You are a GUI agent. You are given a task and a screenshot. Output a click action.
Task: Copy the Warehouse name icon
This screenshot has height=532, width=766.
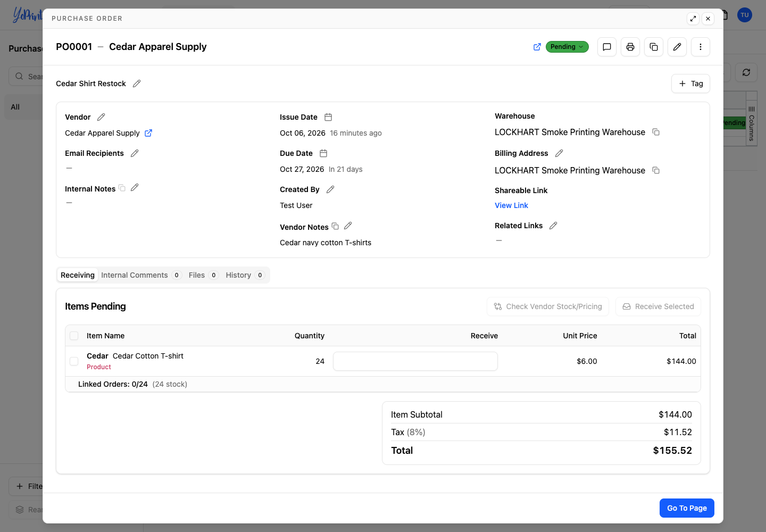[656, 132]
